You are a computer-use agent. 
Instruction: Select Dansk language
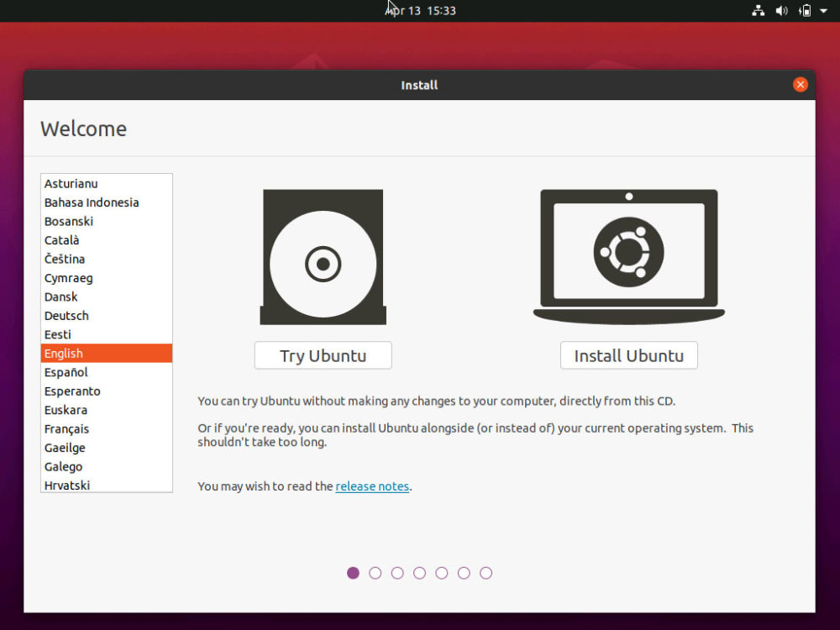107,297
